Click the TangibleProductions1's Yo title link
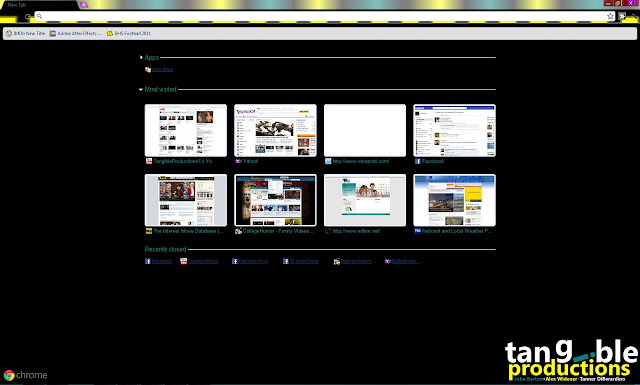640x385 pixels. click(182, 161)
